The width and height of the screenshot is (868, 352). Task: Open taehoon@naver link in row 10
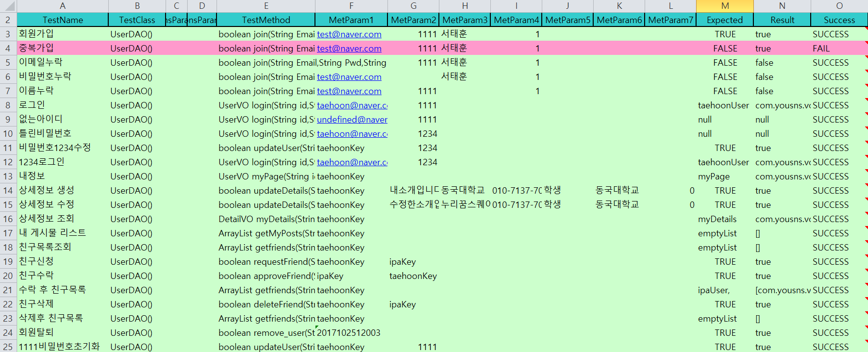coord(352,134)
